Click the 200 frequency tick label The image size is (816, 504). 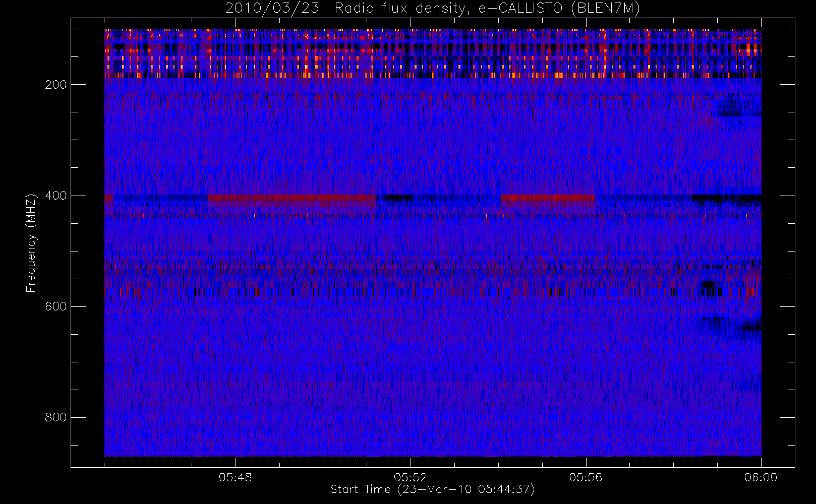tap(55, 85)
